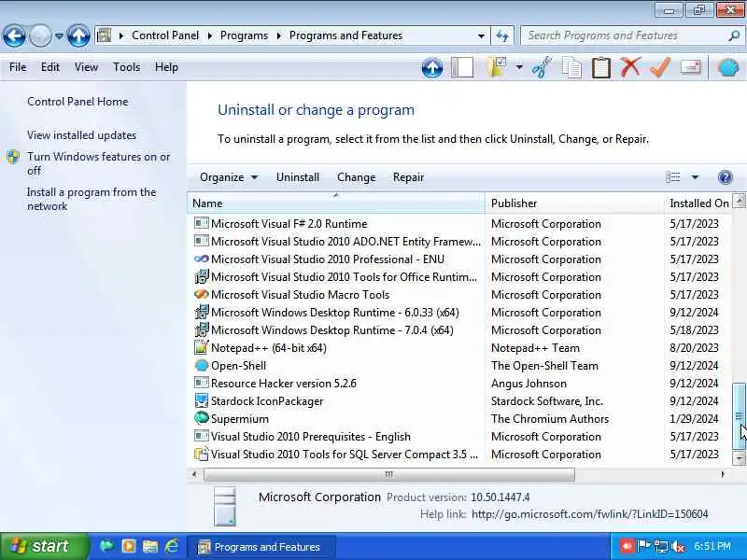Click Programs in the address breadcrumb

tap(244, 35)
